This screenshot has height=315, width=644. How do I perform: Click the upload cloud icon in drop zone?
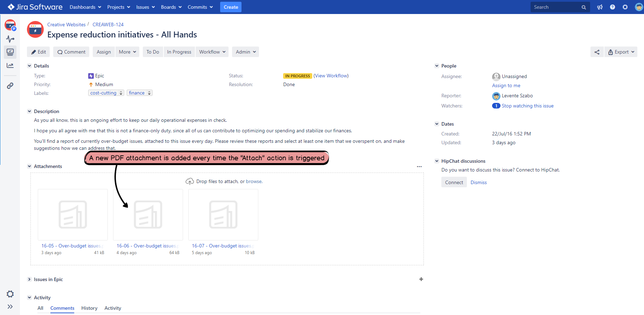tap(190, 181)
